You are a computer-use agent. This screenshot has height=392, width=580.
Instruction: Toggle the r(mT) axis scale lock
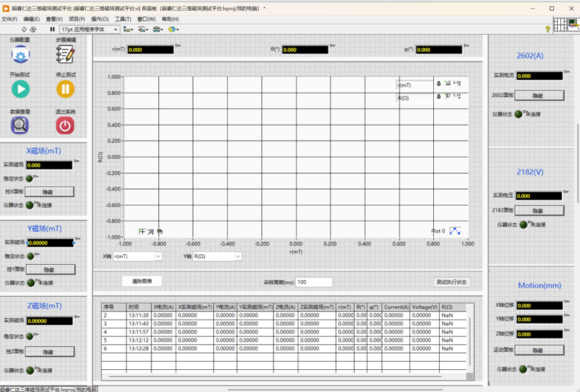[439, 84]
